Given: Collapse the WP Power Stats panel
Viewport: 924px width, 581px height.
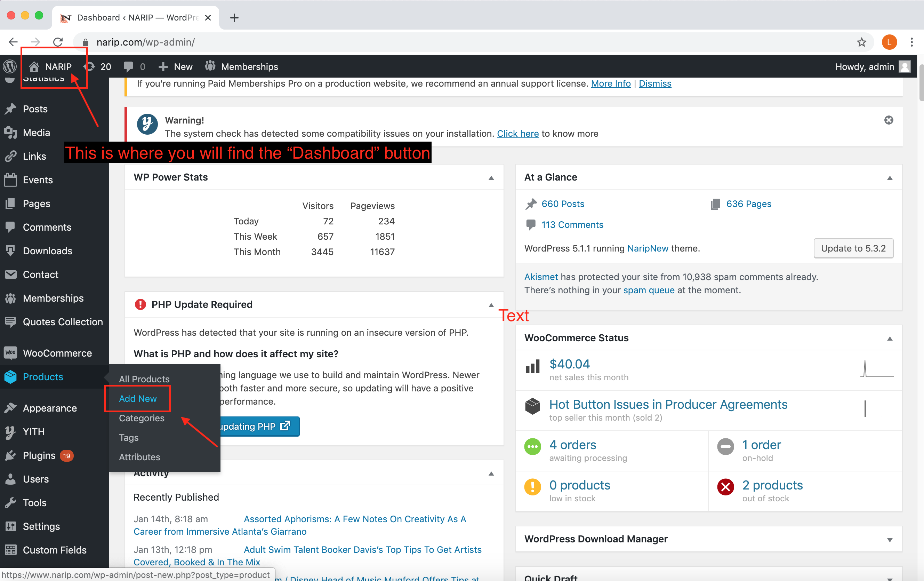Looking at the screenshot, I should point(491,177).
